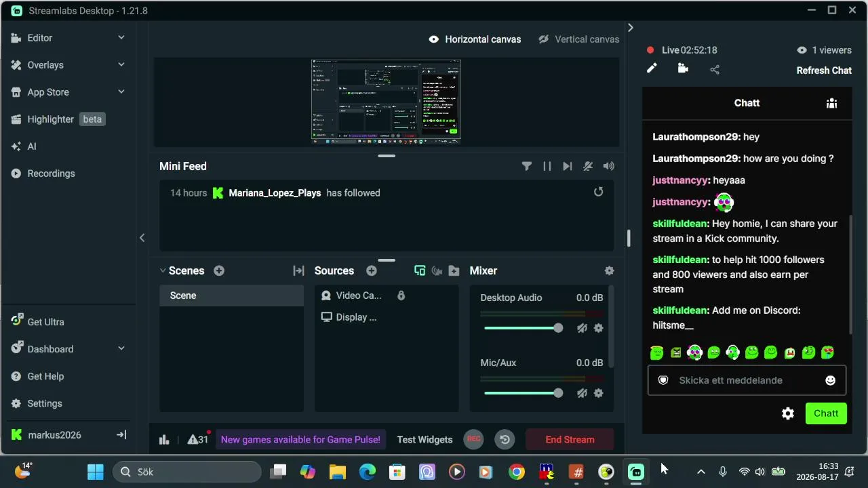Add a new scene with the plus icon
868x488 pixels.
(219, 270)
